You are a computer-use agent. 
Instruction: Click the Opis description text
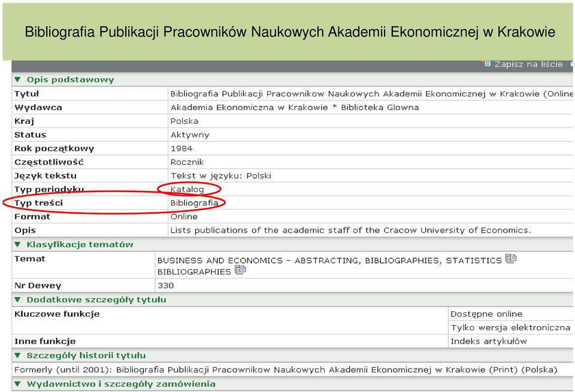pos(350,230)
